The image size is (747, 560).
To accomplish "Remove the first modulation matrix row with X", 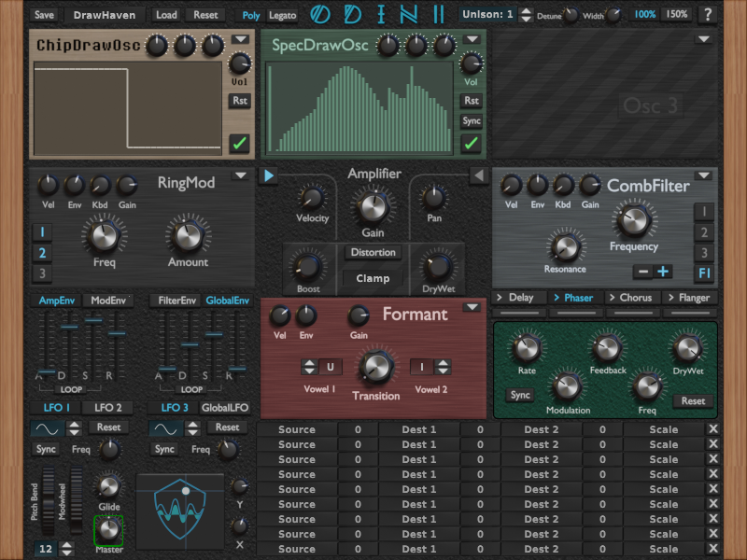I will point(712,429).
